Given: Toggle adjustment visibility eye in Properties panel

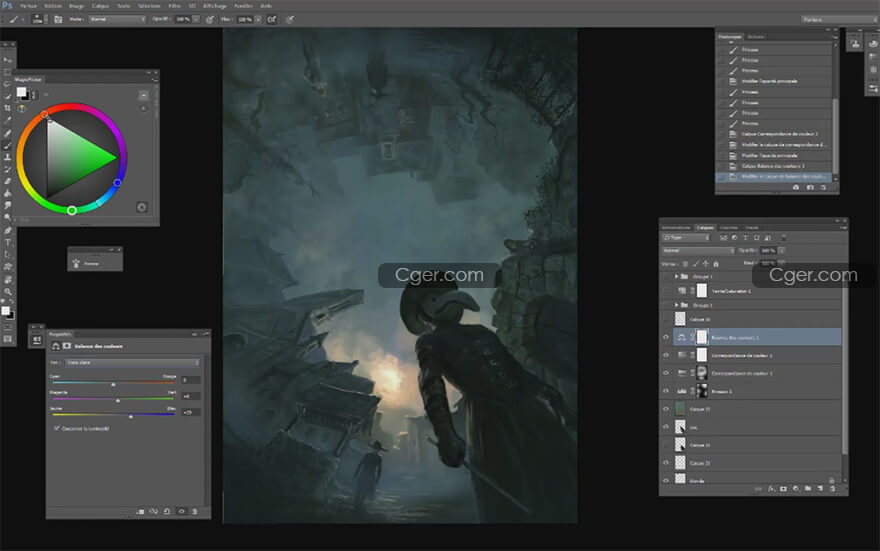Looking at the screenshot, I should [181, 512].
